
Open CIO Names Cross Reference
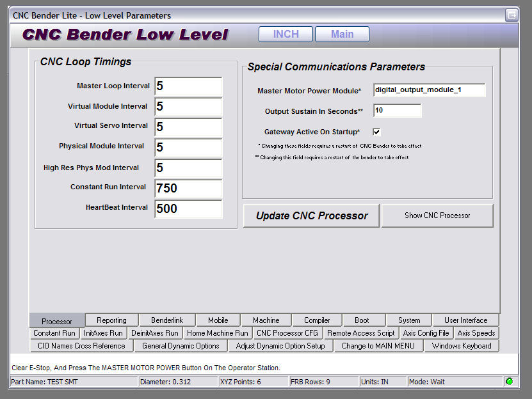(81, 346)
